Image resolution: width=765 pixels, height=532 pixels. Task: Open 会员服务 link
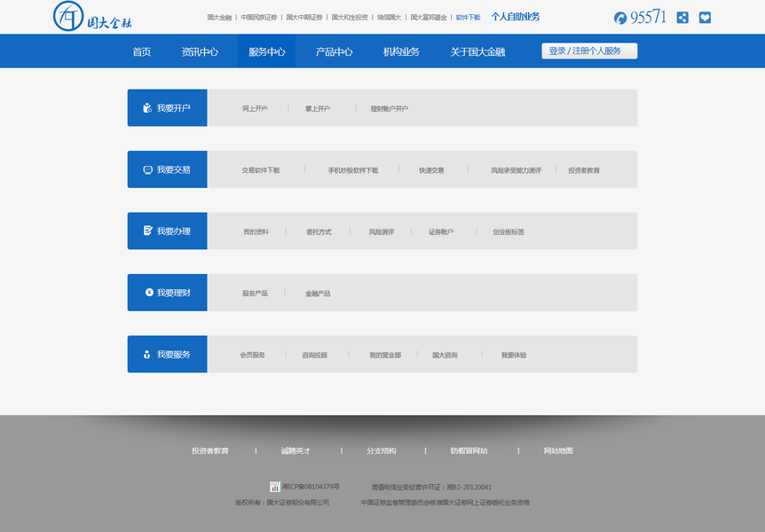coord(252,355)
